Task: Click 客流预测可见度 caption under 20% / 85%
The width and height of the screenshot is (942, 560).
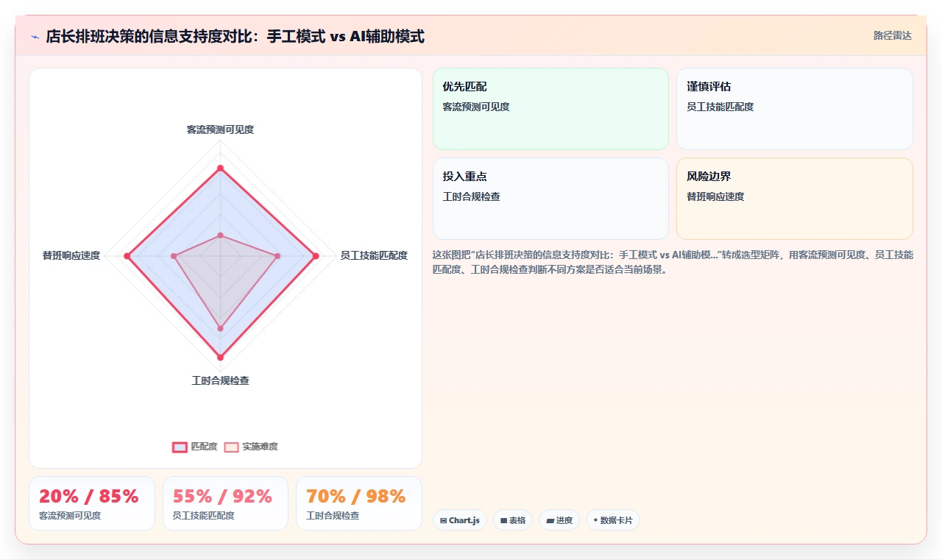Action: 70,516
